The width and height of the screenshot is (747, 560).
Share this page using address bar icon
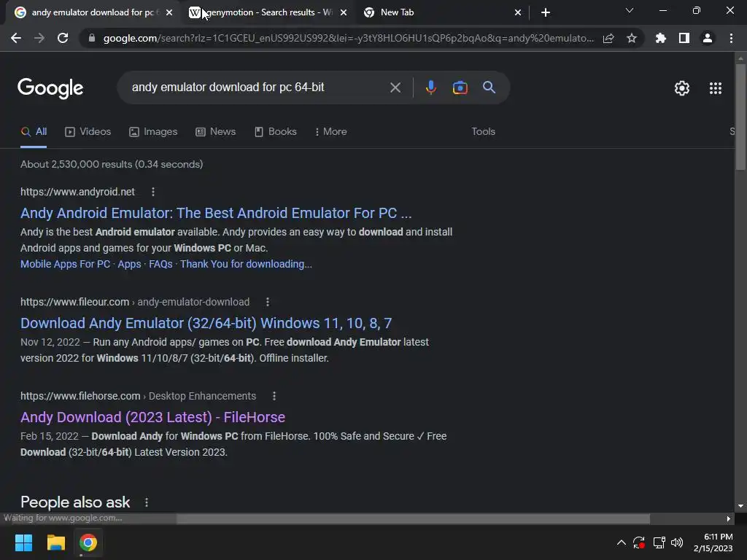click(608, 38)
